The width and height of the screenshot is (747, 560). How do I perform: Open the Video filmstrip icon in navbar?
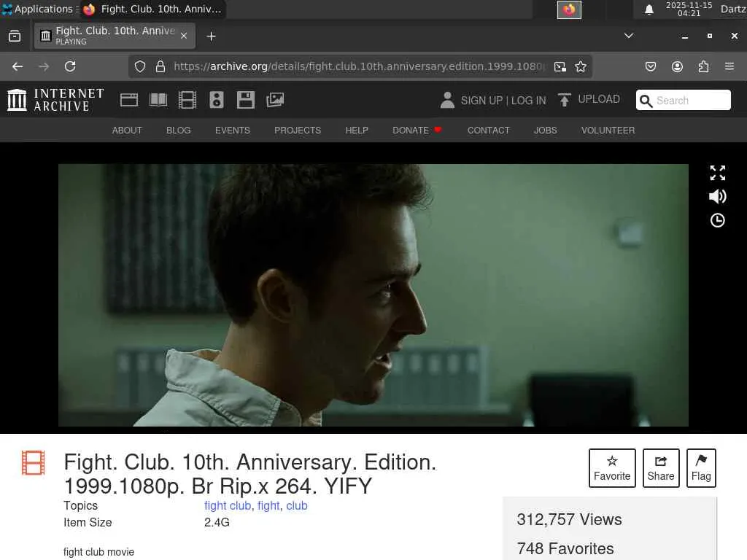point(187,100)
